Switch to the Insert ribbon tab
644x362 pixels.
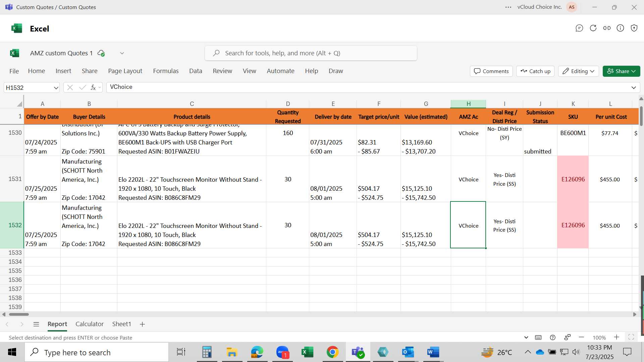tap(63, 71)
